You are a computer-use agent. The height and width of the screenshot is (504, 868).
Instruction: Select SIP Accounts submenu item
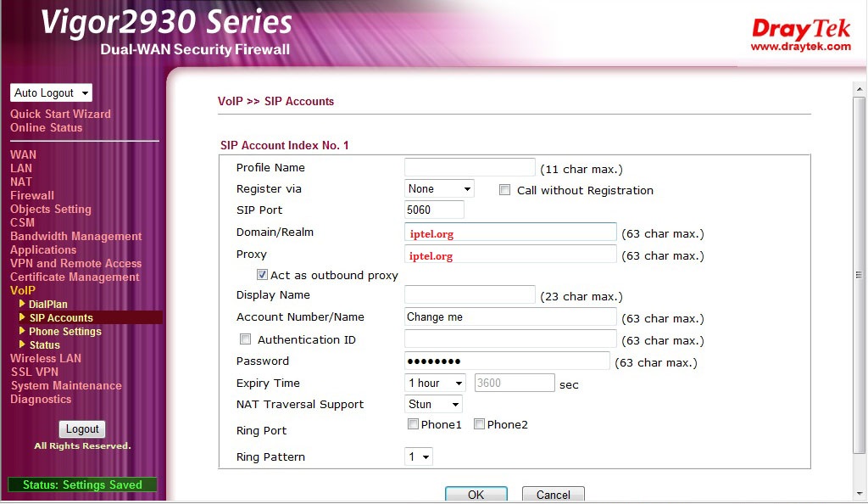pyautogui.click(x=61, y=318)
